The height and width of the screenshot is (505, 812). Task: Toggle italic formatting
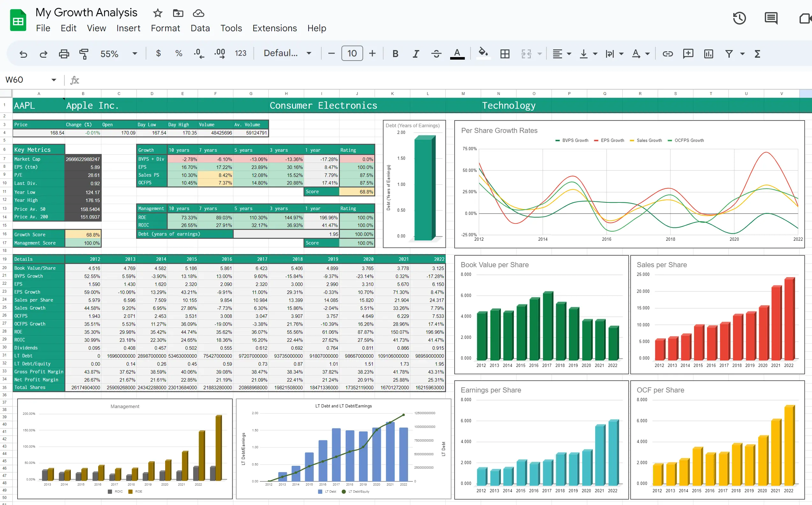pyautogui.click(x=416, y=54)
